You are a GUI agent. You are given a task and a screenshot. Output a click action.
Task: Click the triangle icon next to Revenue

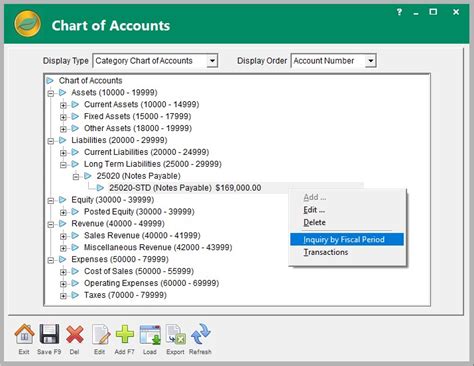pos(62,224)
